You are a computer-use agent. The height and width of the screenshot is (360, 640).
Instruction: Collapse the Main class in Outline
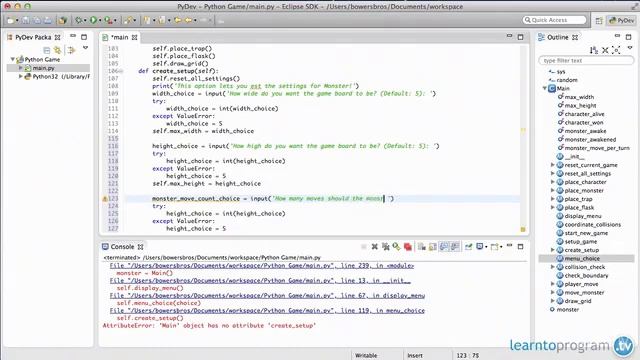pos(545,88)
